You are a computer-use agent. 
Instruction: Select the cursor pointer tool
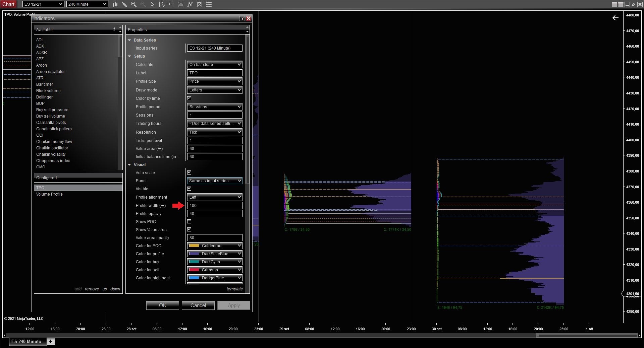[152, 4]
